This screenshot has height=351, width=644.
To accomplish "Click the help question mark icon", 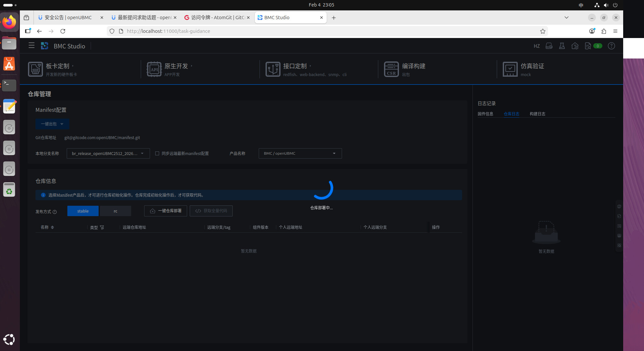I will pos(611,46).
